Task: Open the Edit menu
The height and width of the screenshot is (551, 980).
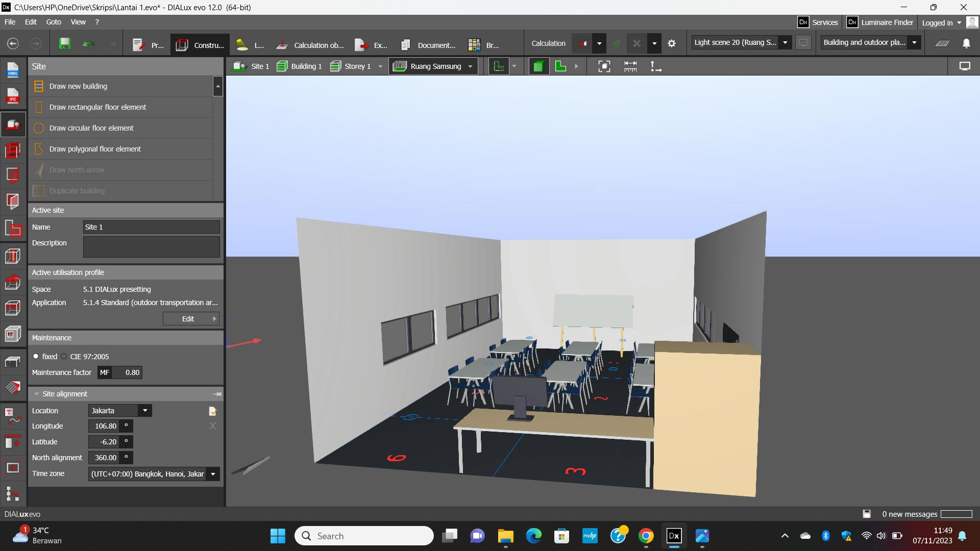Action: point(31,22)
